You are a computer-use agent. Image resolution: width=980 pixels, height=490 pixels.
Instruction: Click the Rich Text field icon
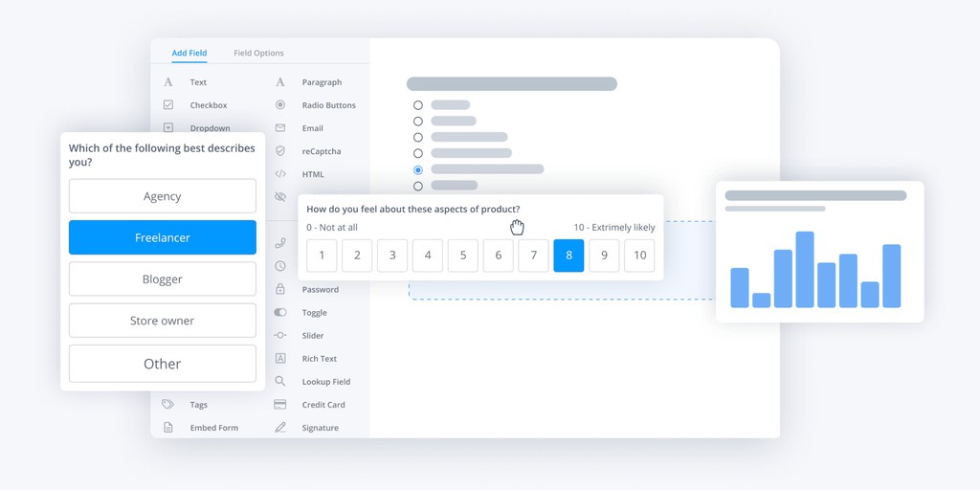tap(280, 359)
